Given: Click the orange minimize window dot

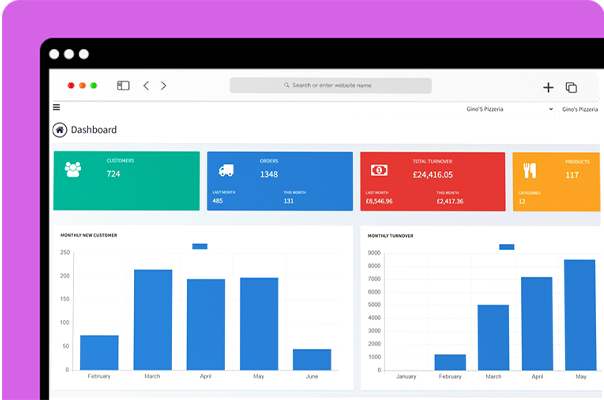Looking at the screenshot, I should point(82,86).
